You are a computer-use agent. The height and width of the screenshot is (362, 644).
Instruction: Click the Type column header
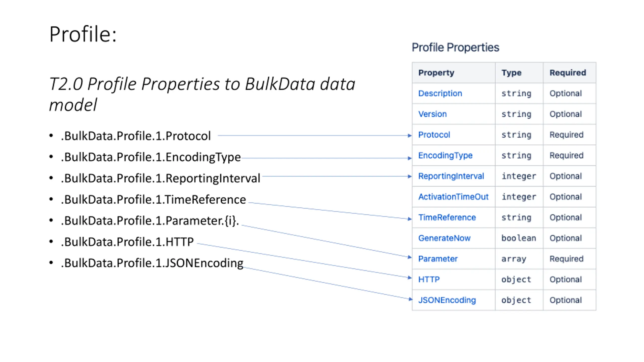[511, 73]
